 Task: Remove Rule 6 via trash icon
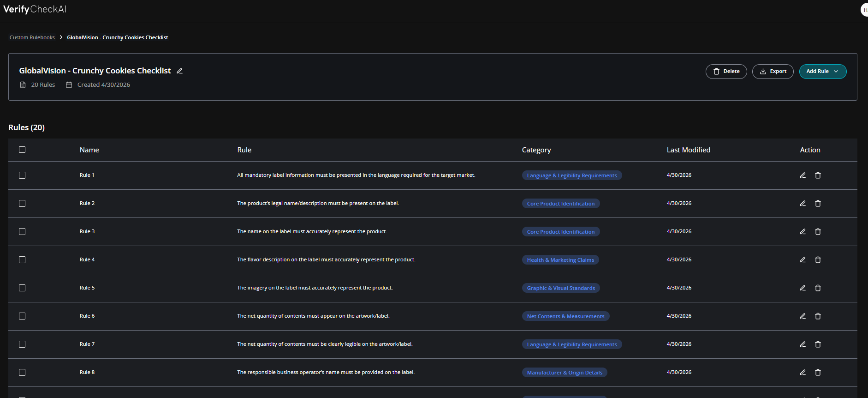[x=818, y=316]
